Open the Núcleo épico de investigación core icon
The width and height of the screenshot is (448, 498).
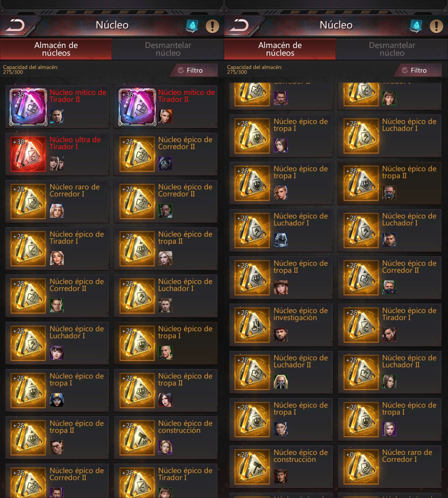252,325
